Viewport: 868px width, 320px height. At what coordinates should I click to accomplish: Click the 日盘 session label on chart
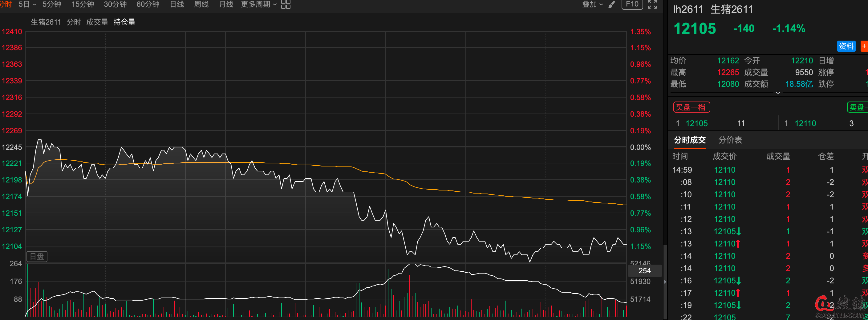37,256
